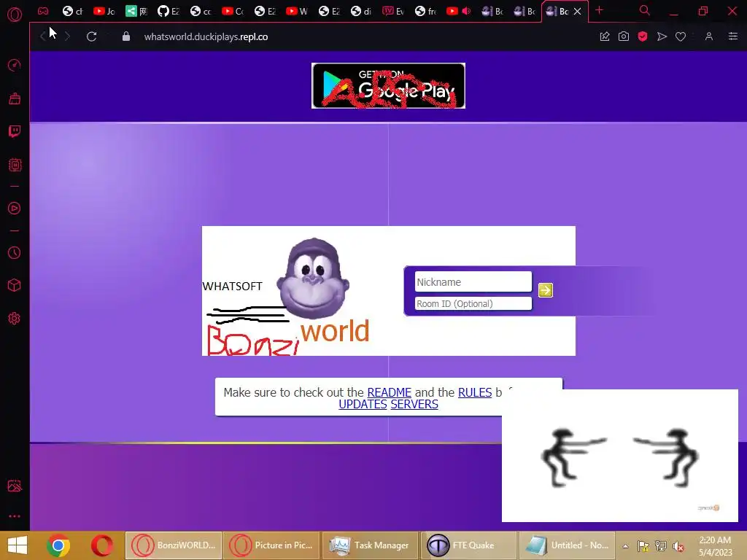Switch to the 'Ev' tab

pyautogui.click(x=393, y=11)
